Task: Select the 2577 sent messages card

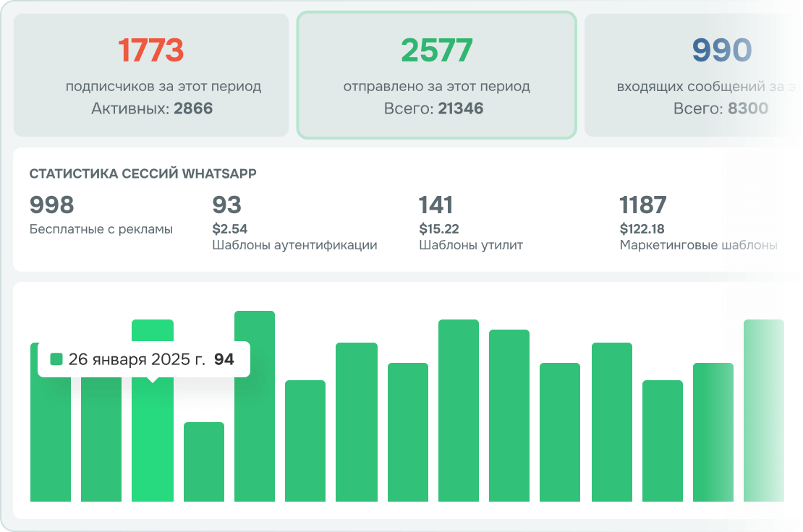Action: [x=436, y=74]
